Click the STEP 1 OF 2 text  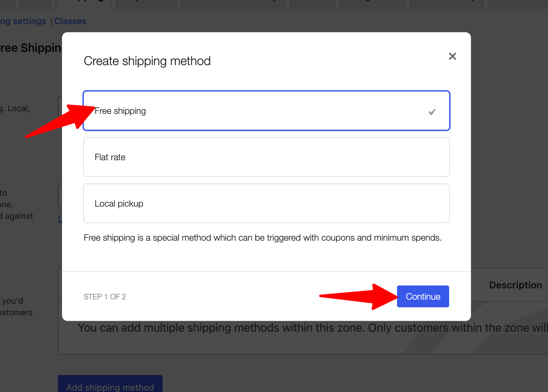pyautogui.click(x=105, y=297)
